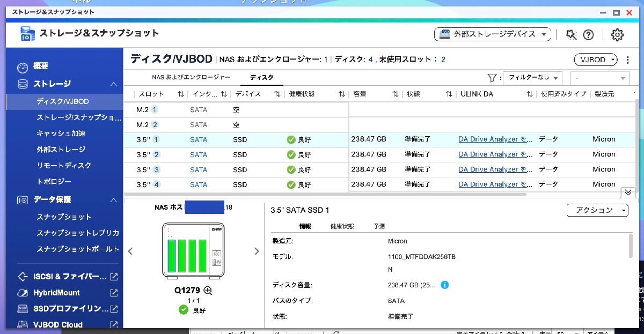Image resolution: width=644 pixels, height=334 pixels.
Task: Switch to 健康状態 detail tab
Action: click(342, 226)
